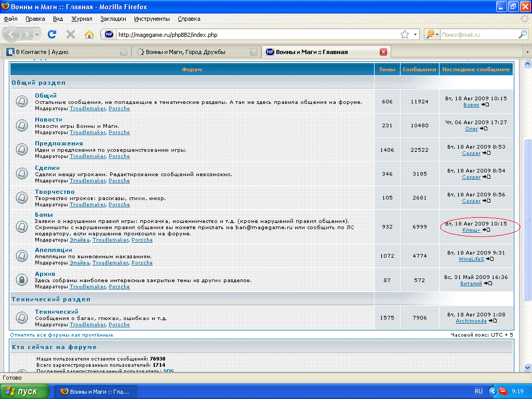532x399 pixels.
Task: Open latest post icon next to Archimonde
Action: coord(493,321)
